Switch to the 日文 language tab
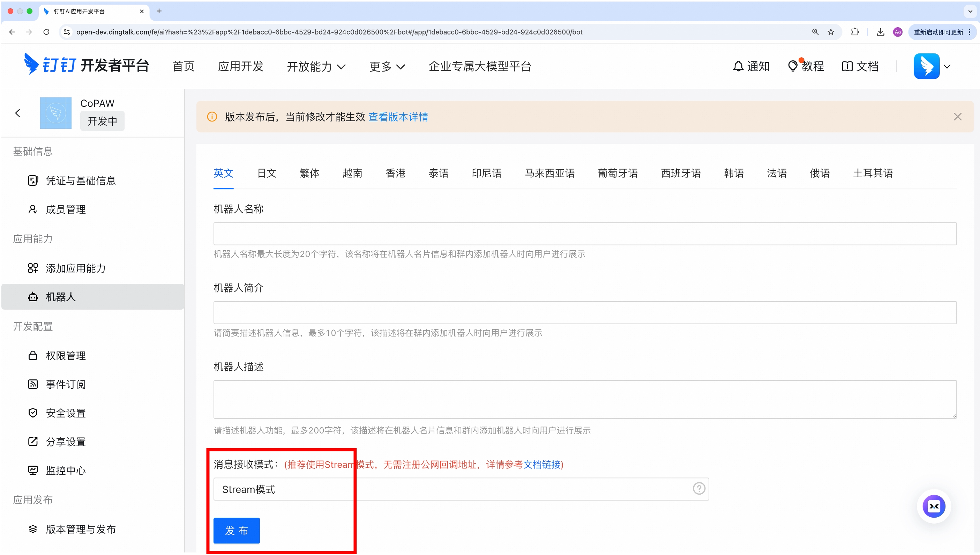Viewport: 980px width, 555px height. [x=266, y=173]
